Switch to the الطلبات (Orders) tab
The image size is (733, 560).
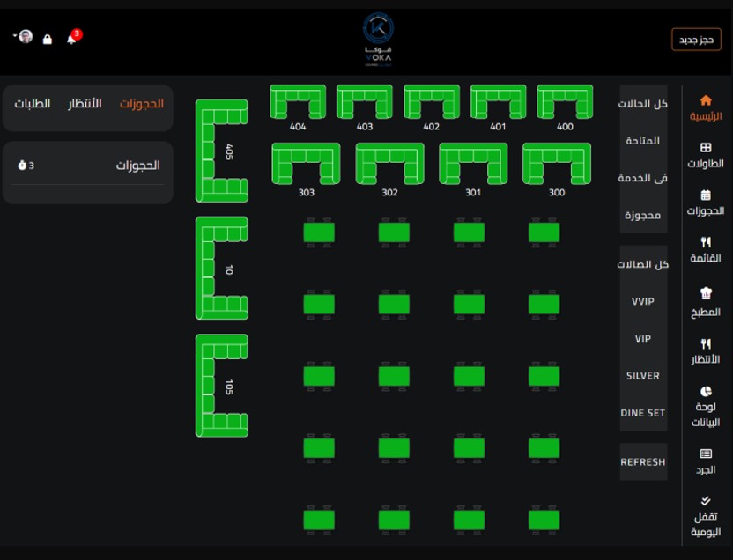[x=33, y=104]
